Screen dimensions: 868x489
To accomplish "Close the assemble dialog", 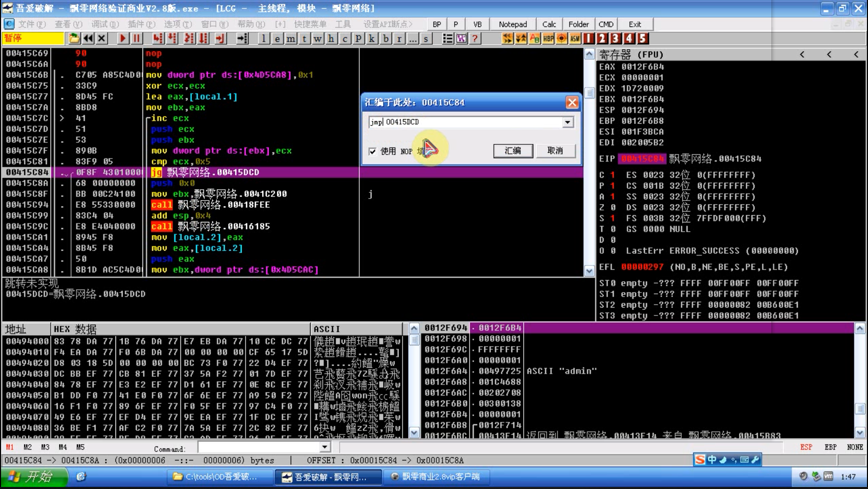I will tap(572, 102).
